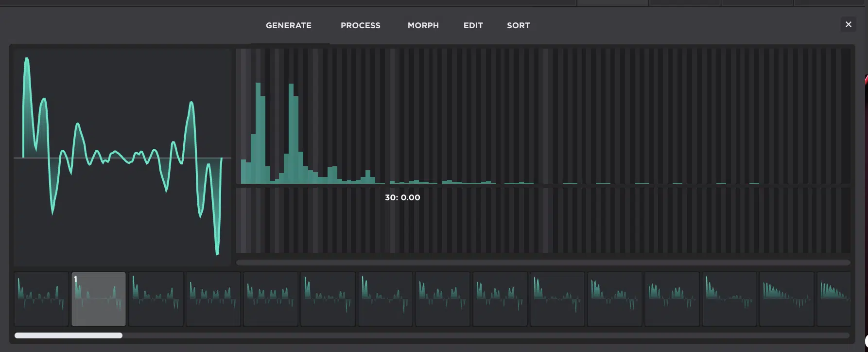Select the fifth wavetable frame thumbnail
868x352 pixels.
tap(271, 299)
